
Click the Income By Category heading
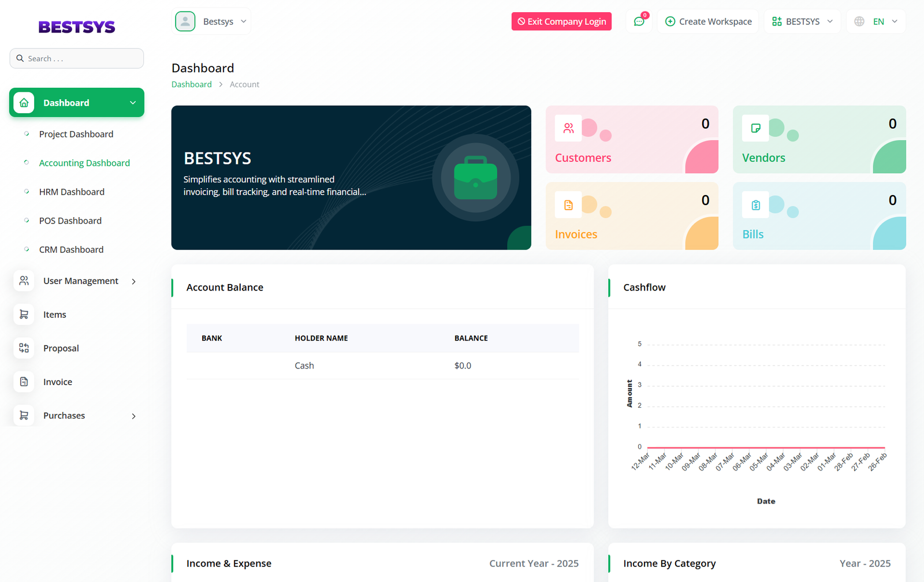tap(669, 564)
